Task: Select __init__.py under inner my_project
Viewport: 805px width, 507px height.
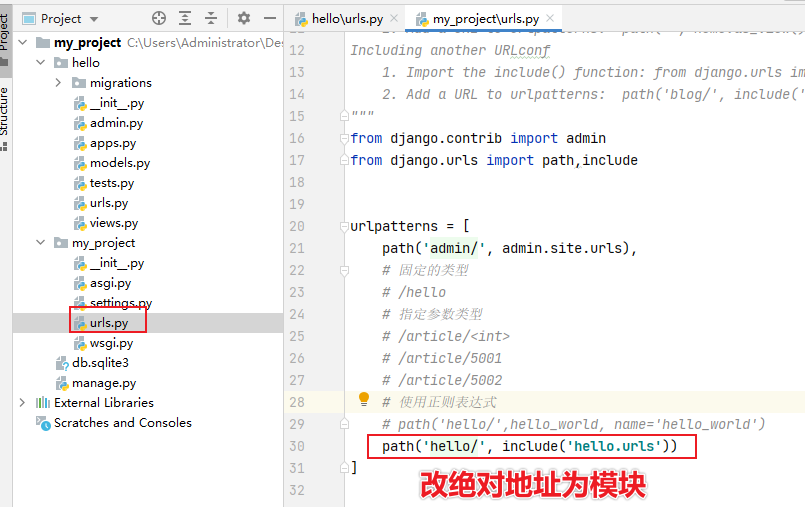Action: [x=117, y=263]
